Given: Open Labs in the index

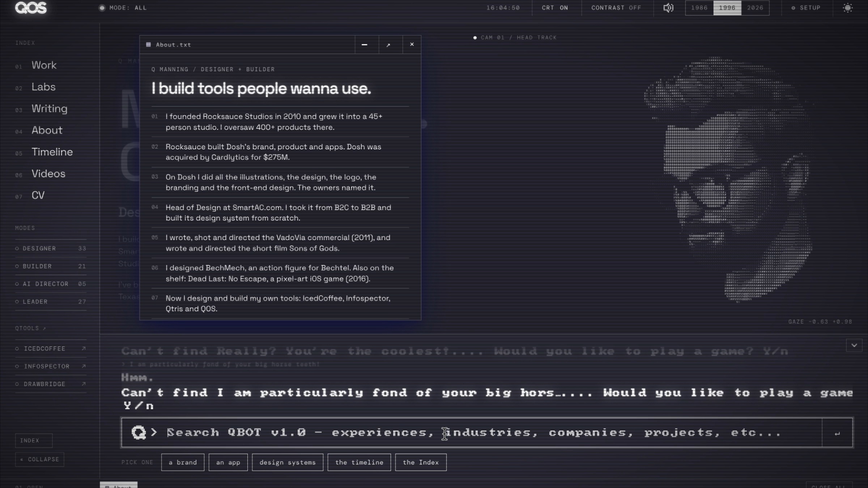Looking at the screenshot, I should pyautogui.click(x=43, y=87).
